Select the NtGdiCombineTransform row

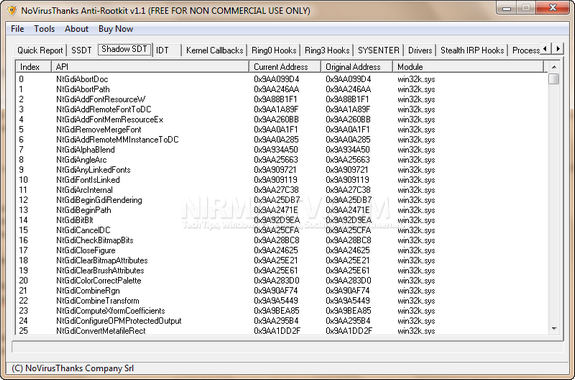(x=281, y=301)
